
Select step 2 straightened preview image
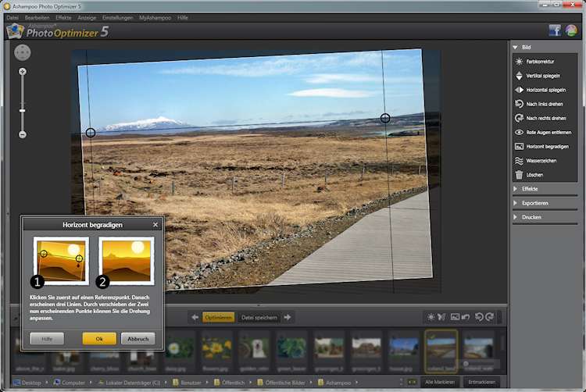[127, 261]
